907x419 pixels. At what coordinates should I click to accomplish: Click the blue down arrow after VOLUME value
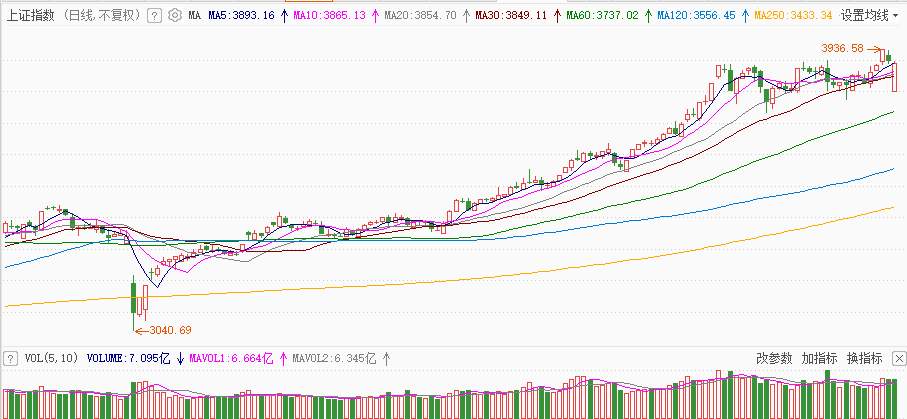pos(179,358)
